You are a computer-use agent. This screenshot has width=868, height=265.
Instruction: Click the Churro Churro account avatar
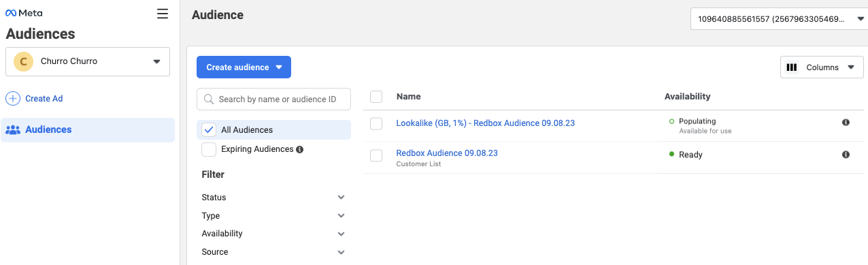23,61
